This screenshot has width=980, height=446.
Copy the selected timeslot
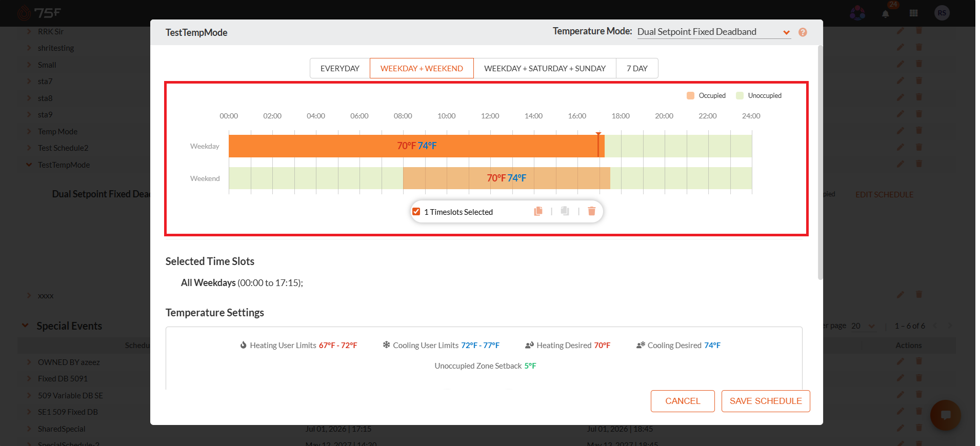pos(538,211)
